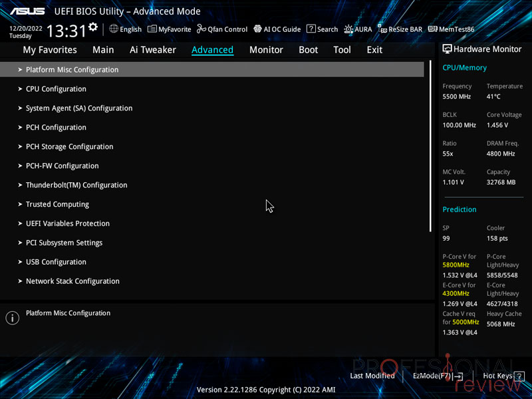Click the menu list vertical scrollbar
532x399 pixels.
pyautogui.click(x=430, y=146)
